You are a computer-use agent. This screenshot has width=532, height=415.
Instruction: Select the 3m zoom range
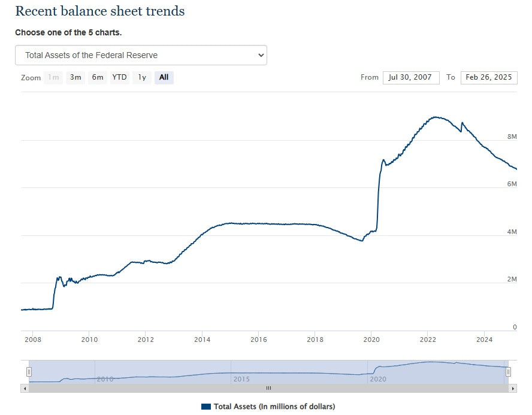(75, 77)
